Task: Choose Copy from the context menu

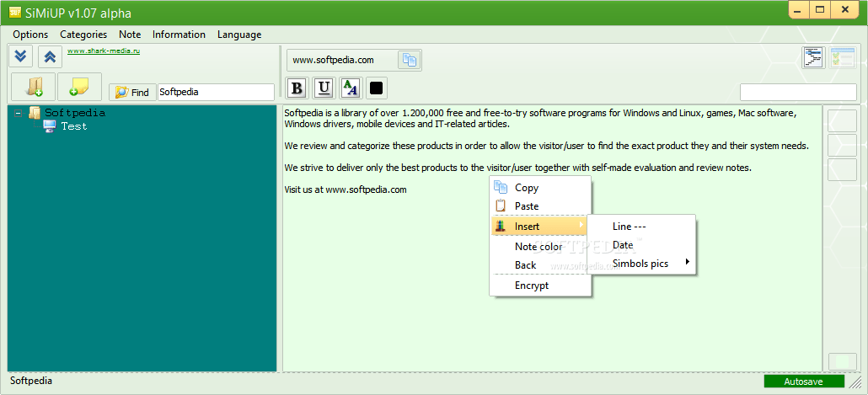Action: [540, 188]
